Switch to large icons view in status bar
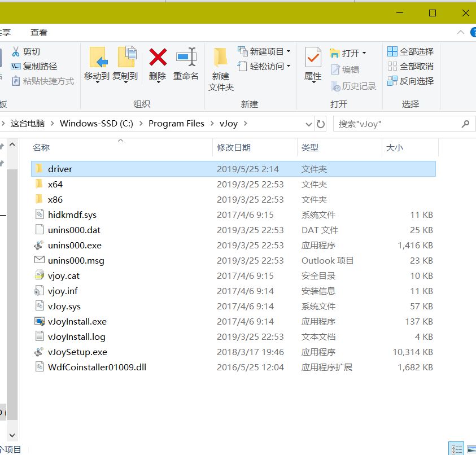Viewport: 476px width, 455px height. [471, 449]
